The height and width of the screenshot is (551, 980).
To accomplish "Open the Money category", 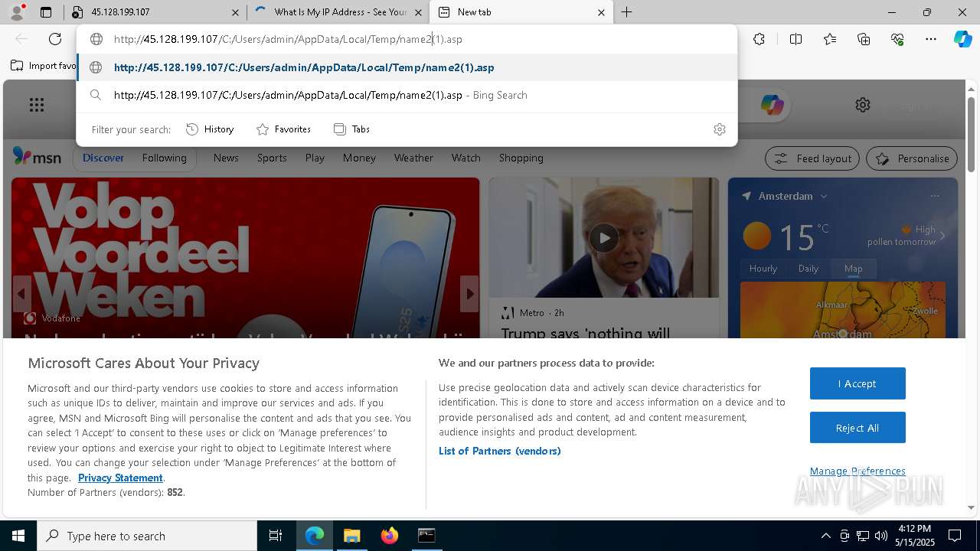I will [359, 158].
